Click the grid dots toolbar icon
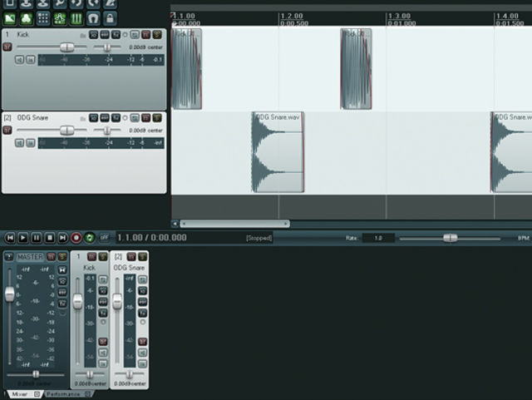 (x=43, y=18)
